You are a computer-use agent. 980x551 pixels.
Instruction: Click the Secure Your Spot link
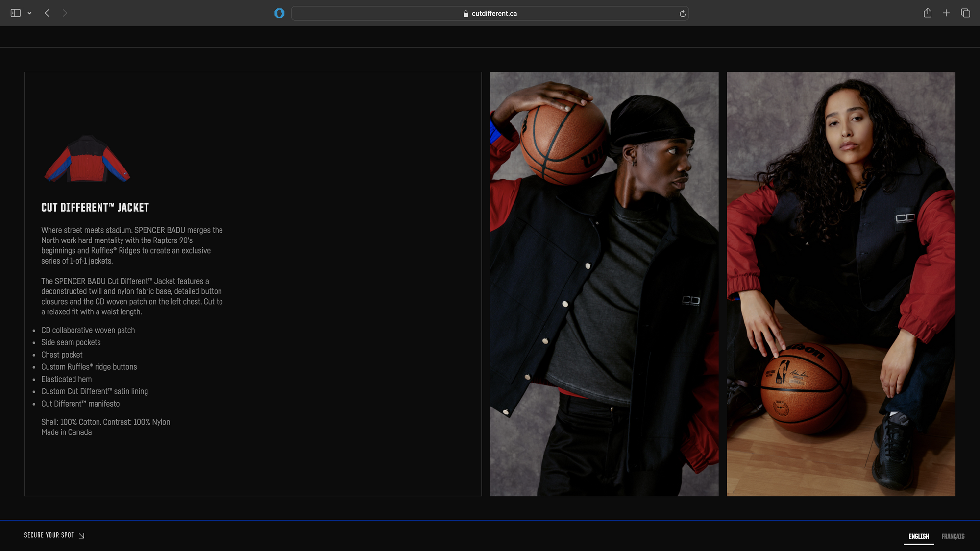click(x=49, y=535)
